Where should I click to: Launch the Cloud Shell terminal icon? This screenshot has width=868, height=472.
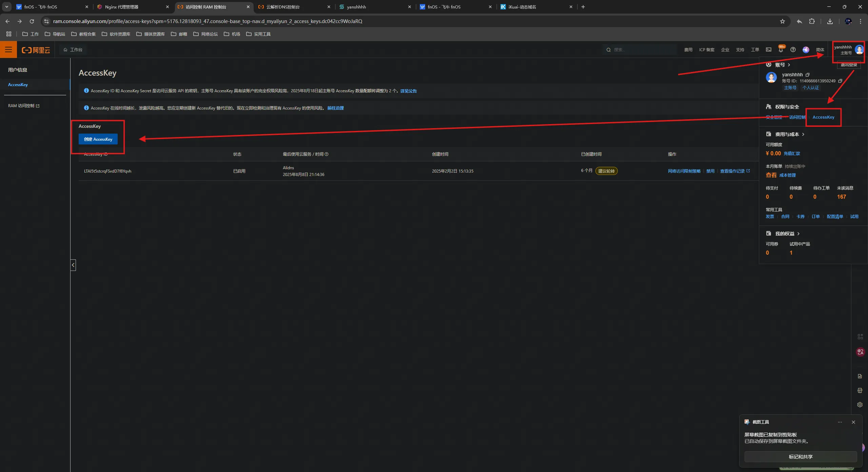click(769, 50)
